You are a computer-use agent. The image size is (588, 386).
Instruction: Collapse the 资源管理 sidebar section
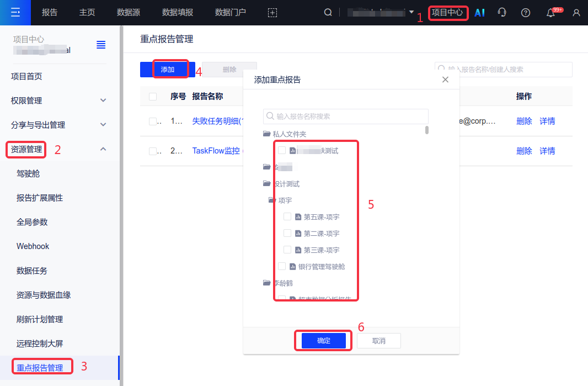pyautogui.click(x=103, y=149)
